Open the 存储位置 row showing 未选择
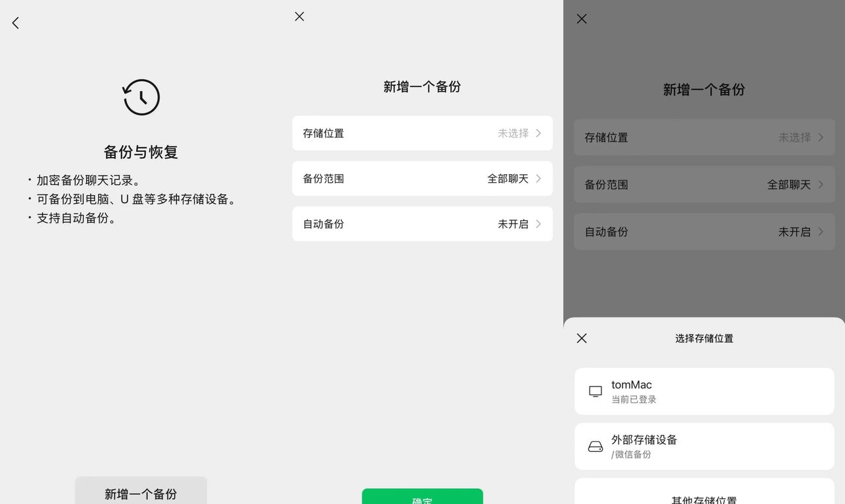 pos(422,133)
